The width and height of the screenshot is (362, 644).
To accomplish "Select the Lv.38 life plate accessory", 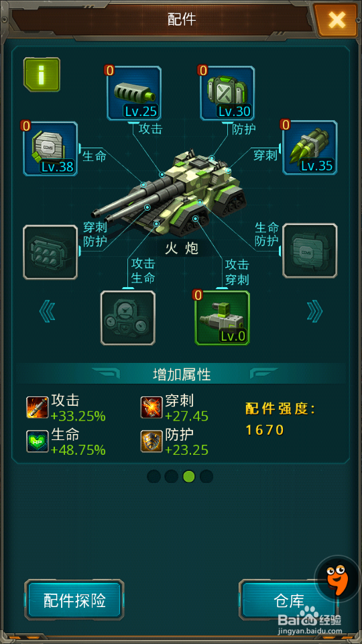I will (50, 148).
